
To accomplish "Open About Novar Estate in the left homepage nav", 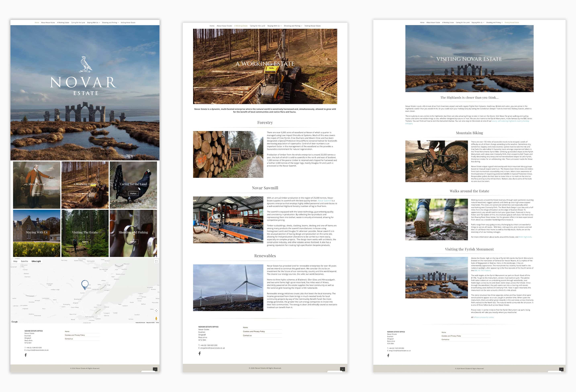I will (48, 22).
